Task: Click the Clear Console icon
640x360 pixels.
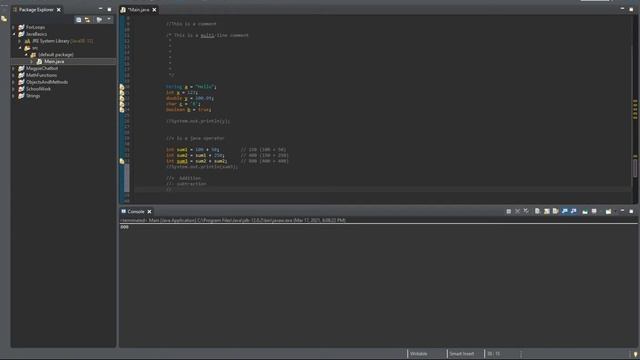Action: point(538,211)
